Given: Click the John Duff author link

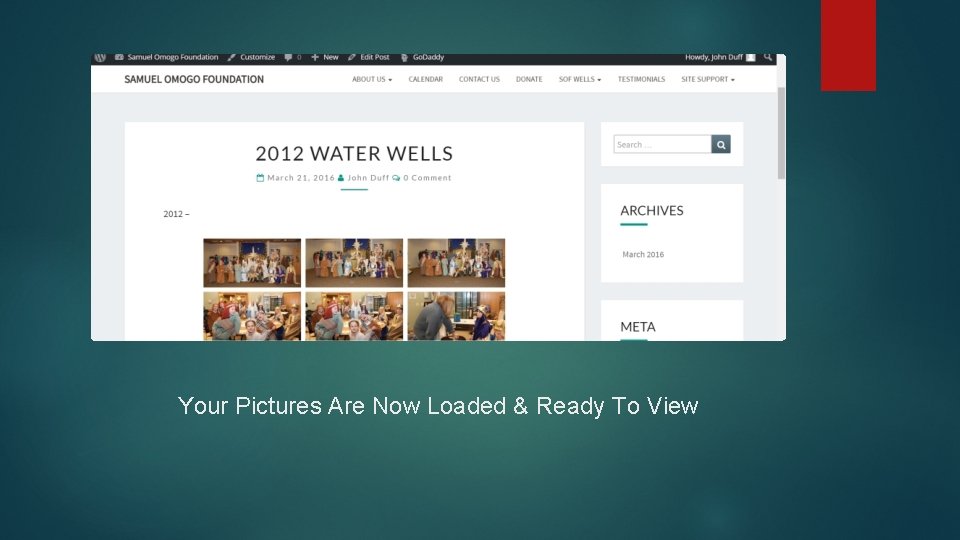Looking at the screenshot, I should coord(368,178).
